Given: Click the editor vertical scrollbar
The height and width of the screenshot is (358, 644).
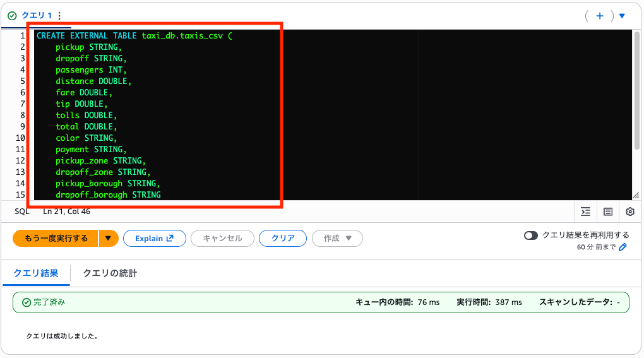Looking at the screenshot, I should pos(636,90).
